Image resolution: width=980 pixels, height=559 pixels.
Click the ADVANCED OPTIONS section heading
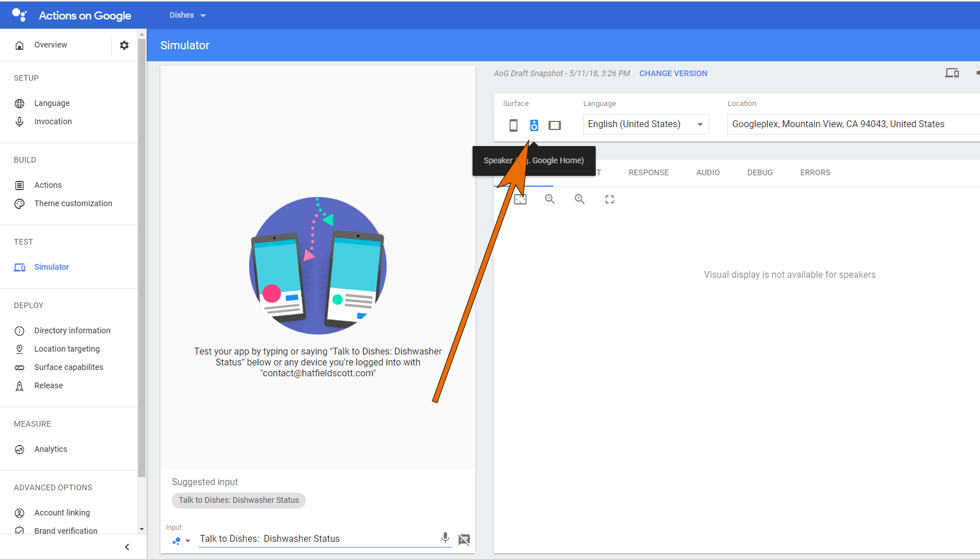pyautogui.click(x=53, y=487)
